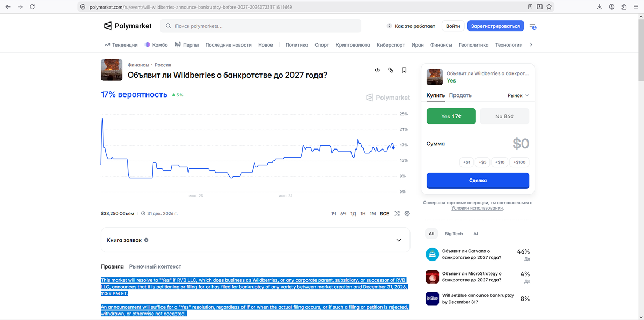Open the Криптовалюта category
644x320 pixels.
353,45
